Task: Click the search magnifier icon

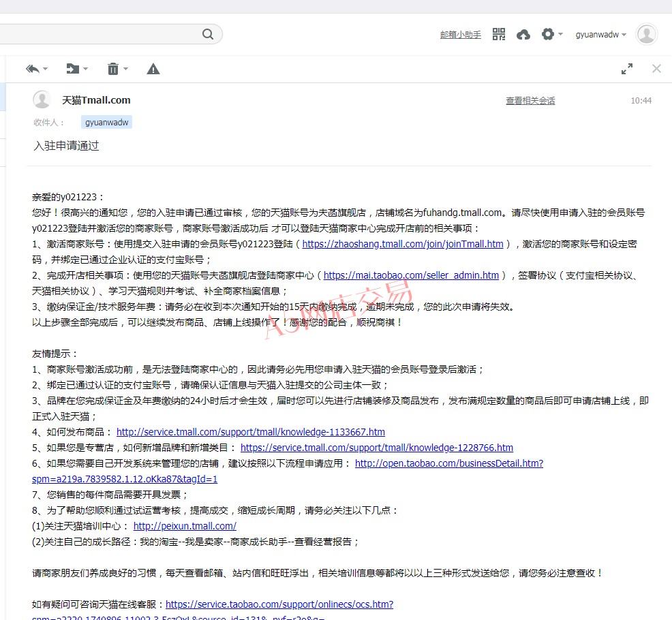Action: tap(208, 34)
